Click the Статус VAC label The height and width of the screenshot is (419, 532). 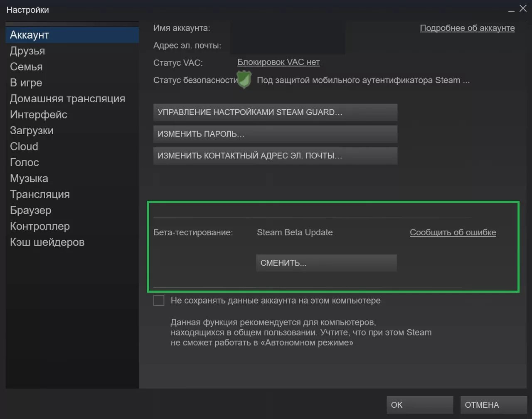178,62
